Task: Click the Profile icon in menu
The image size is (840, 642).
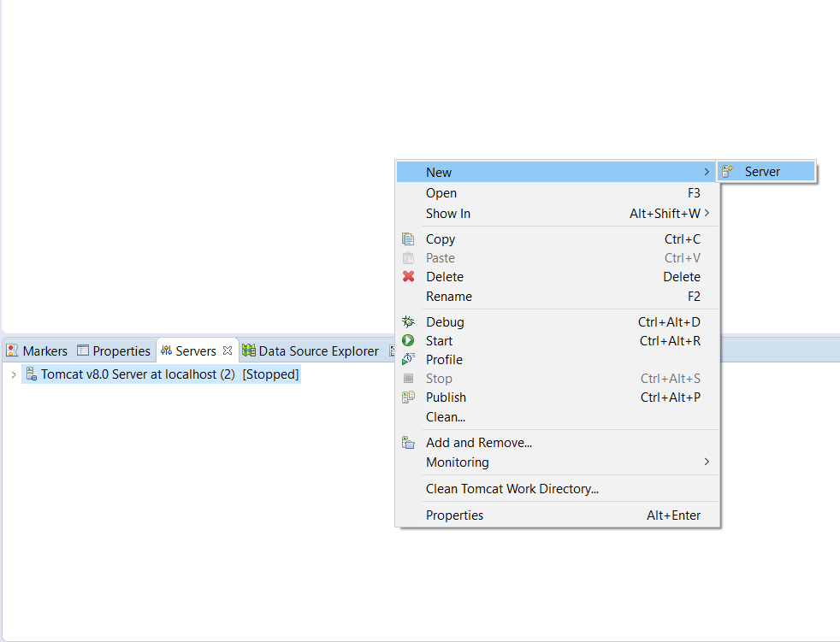Action: tap(408, 360)
